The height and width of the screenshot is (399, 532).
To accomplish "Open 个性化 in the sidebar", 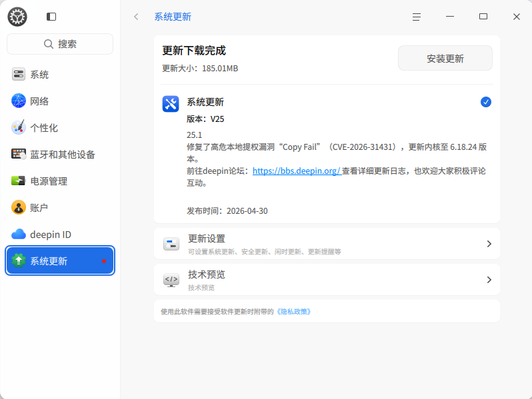I will click(x=60, y=128).
